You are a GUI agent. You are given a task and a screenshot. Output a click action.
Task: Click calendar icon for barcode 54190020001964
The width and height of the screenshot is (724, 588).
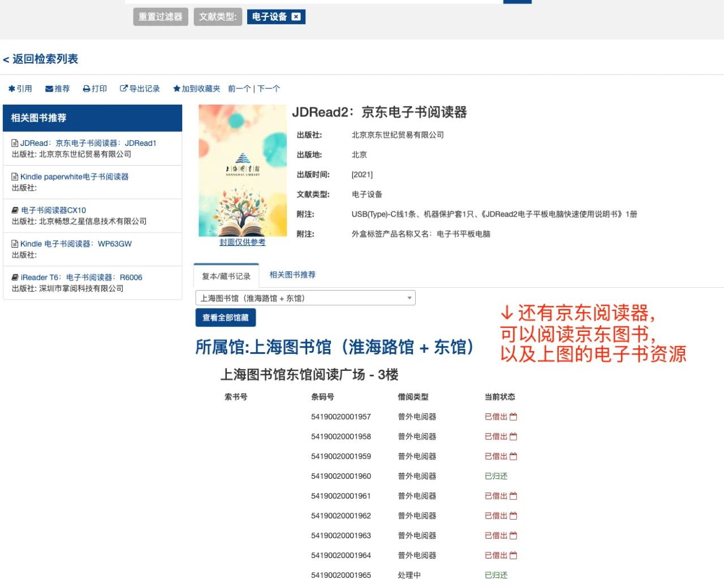[x=514, y=555]
